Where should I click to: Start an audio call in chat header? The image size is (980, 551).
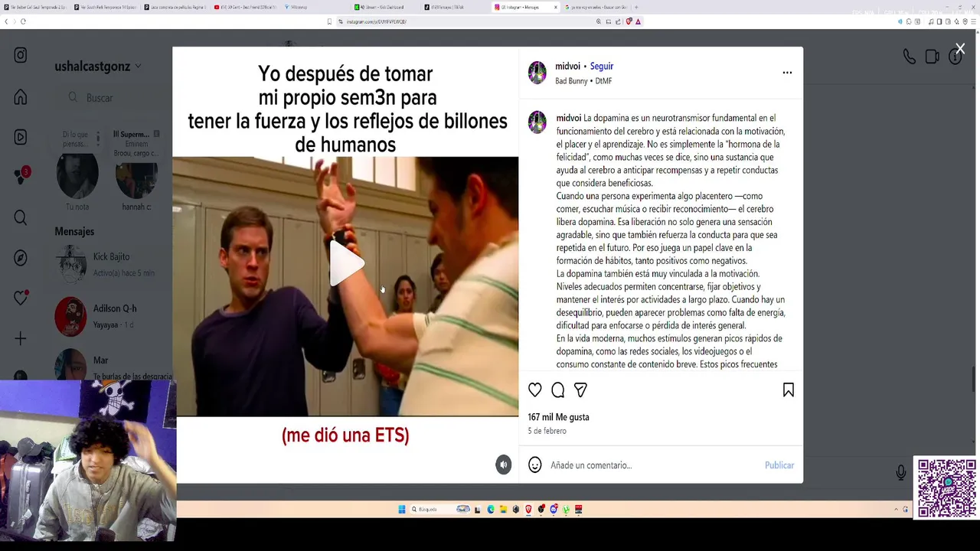pos(909,57)
